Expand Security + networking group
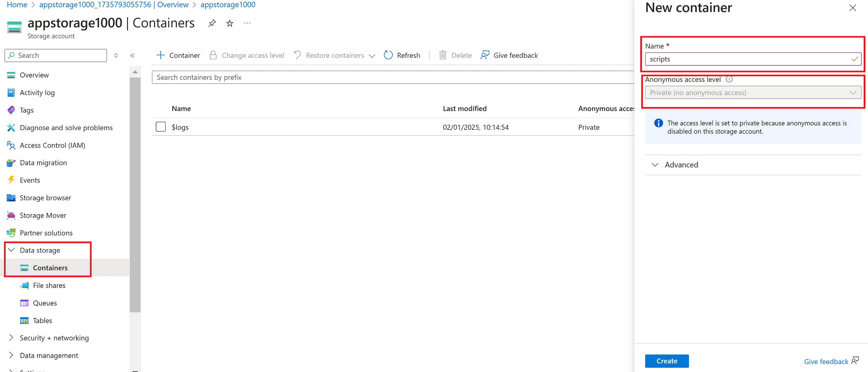Viewport: 868px width, 372px height. click(x=11, y=338)
